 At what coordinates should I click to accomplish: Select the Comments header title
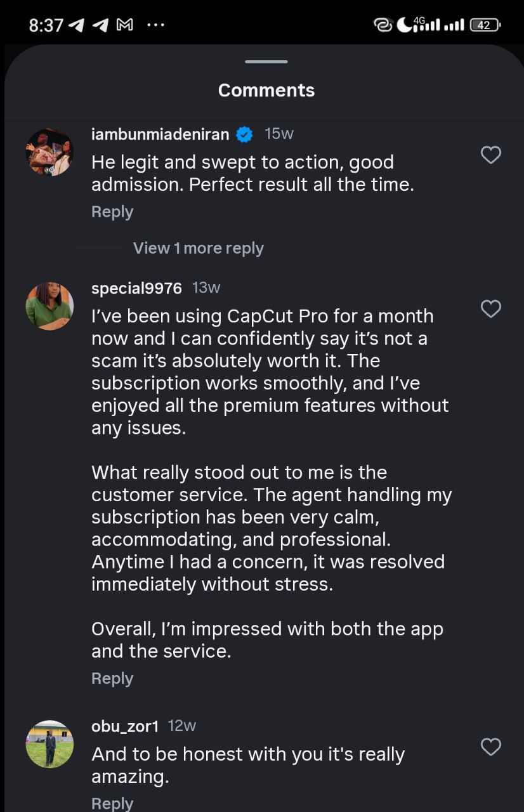[266, 90]
